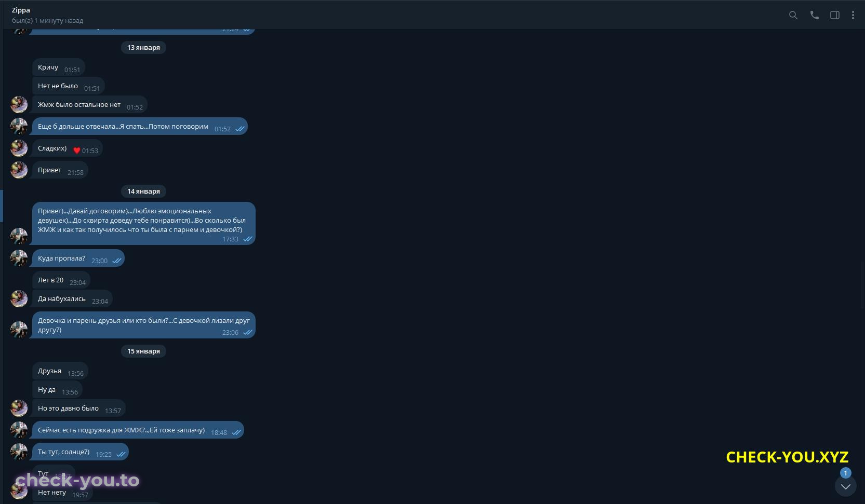Open avatar next to "Еще б дольше отвечала" message
865x504 pixels.
click(19, 126)
